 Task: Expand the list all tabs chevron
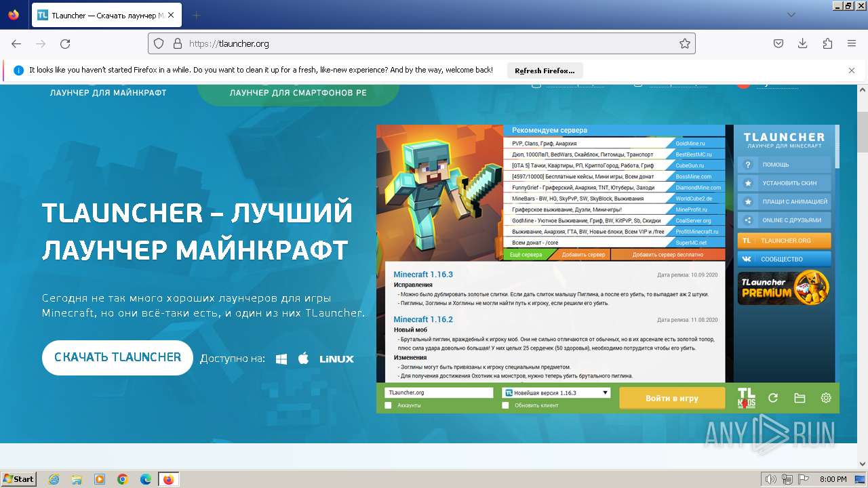tap(791, 15)
